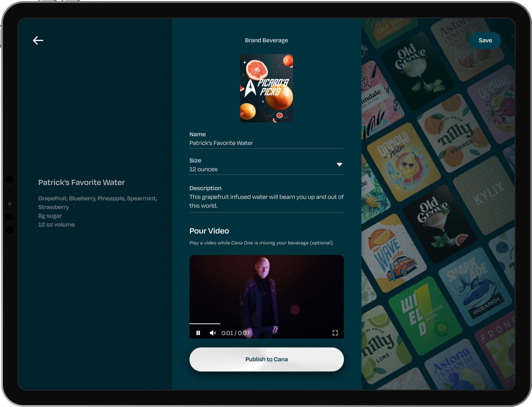Screen dimensions: 532x407
Task: Click the Save button
Action: point(485,40)
